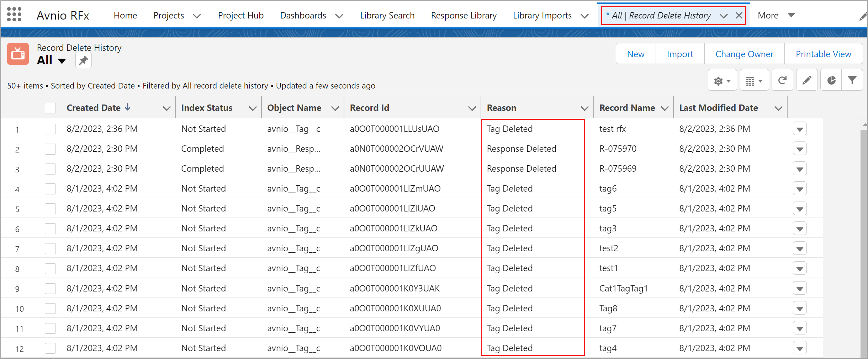This screenshot has height=359, width=868.
Task: Select the All Record Delete History tab
Action: click(x=661, y=16)
